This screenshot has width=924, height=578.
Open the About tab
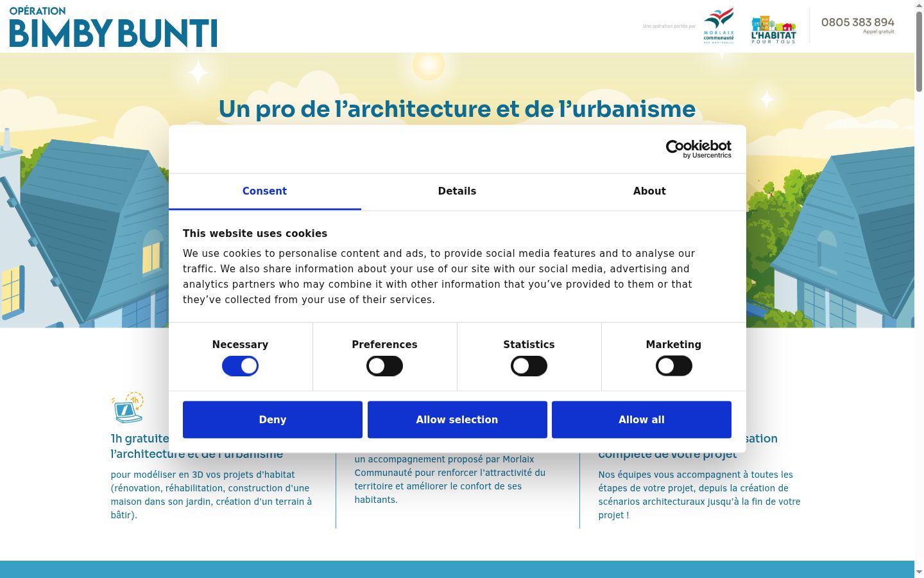point(649,191)
